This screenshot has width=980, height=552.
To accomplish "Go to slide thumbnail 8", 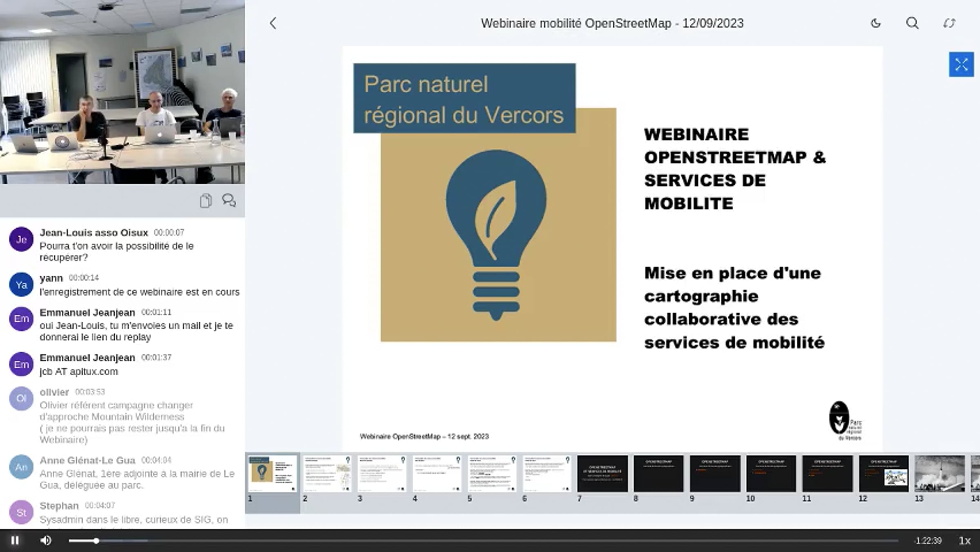I will (659, 474).
